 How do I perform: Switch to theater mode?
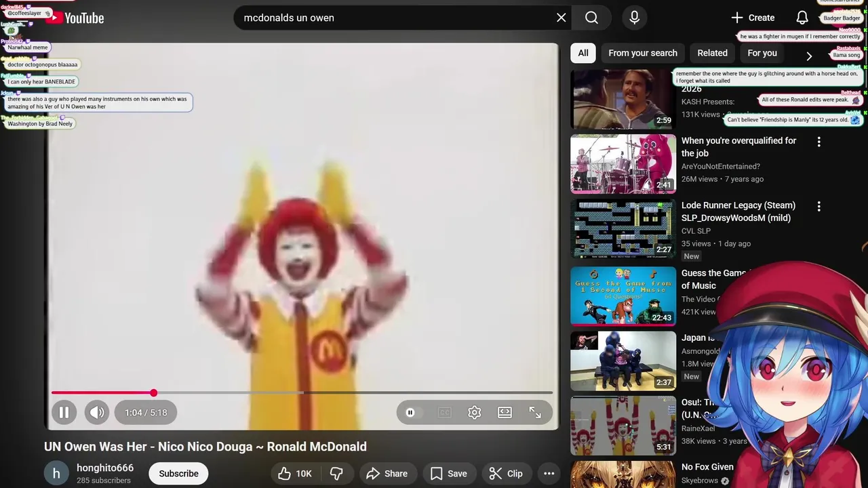(505, 412)
